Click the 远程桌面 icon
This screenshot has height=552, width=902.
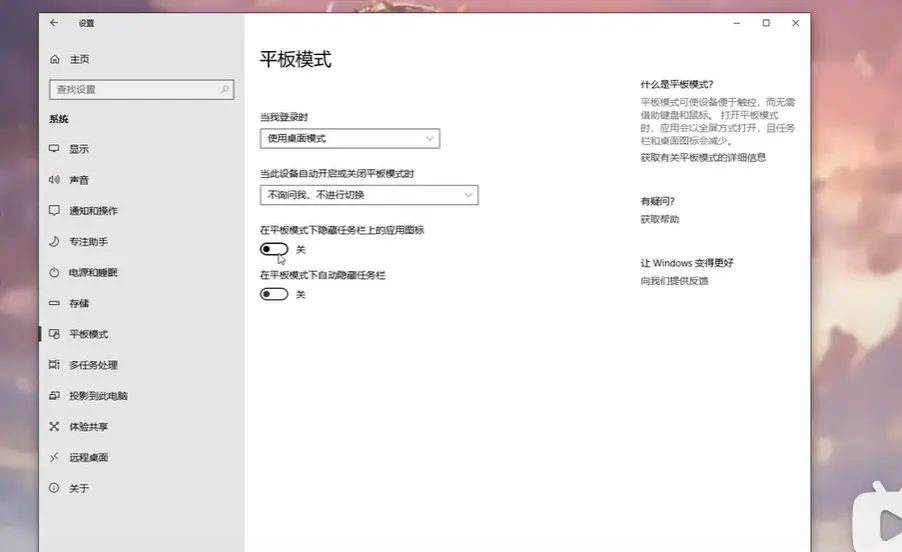click(x=54, y=457)
